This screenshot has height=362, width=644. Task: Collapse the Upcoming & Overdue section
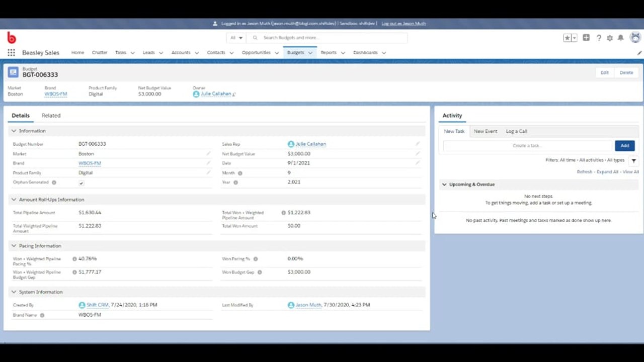(444, 185)
